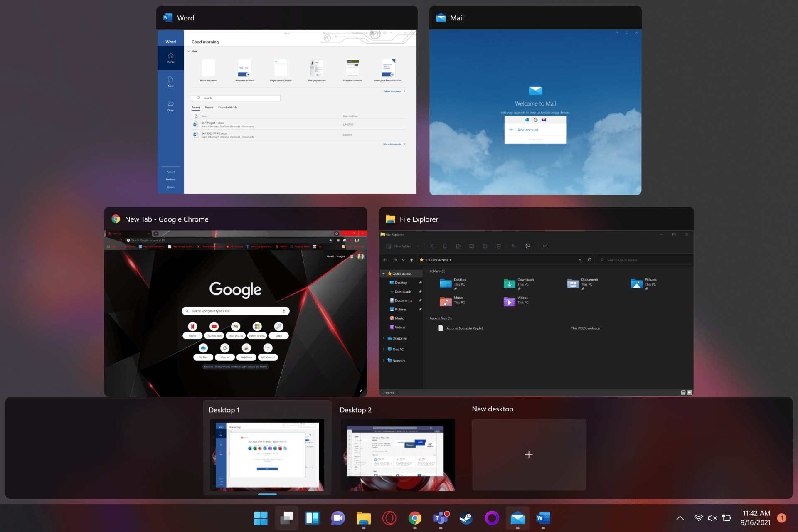798x532 pixels.
Task: Click the Netflix shortcut on Chrome's new tab
Action: point(192,330)
